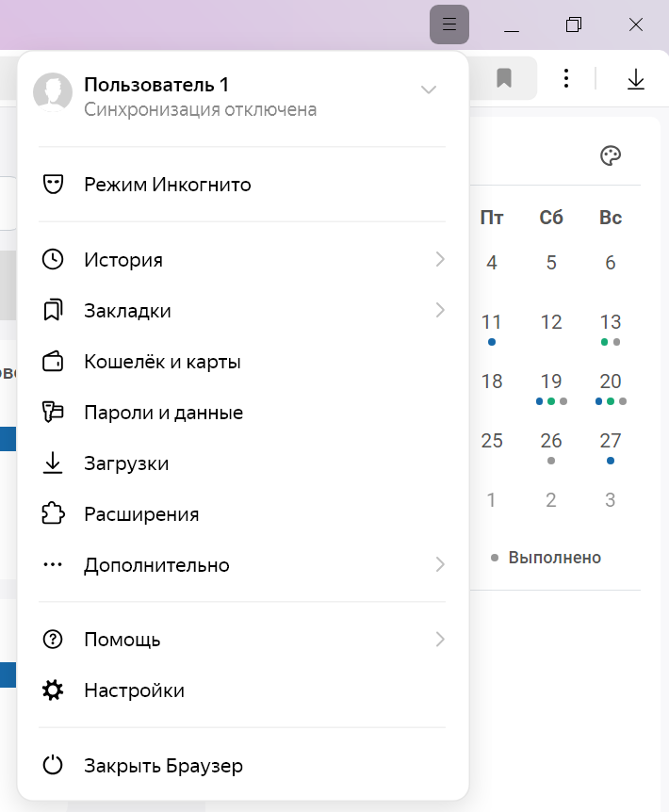Expand the История submenu arrow

[439, 260]
